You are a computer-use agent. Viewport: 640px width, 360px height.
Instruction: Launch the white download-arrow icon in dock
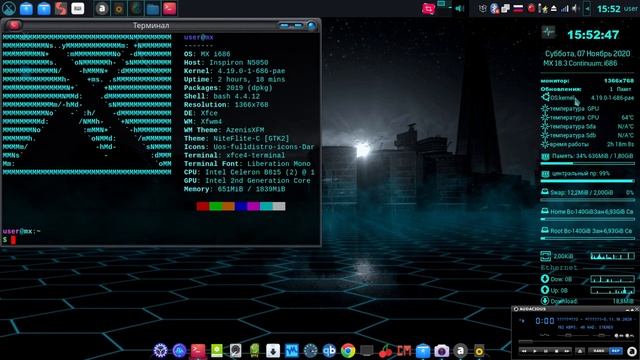(x=273, y=350)
